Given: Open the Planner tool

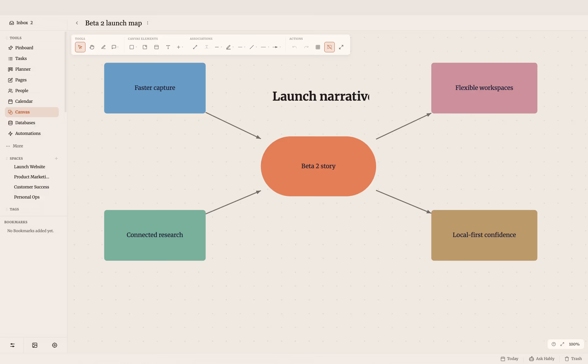Looking at the screenshot, I should (32, 69).
